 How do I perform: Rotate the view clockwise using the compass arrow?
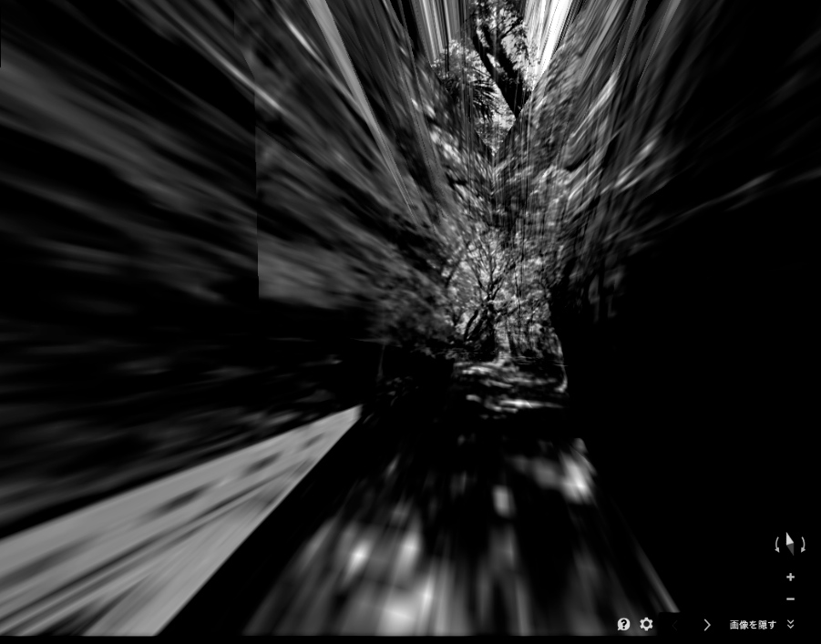click(x=803, y=545)
